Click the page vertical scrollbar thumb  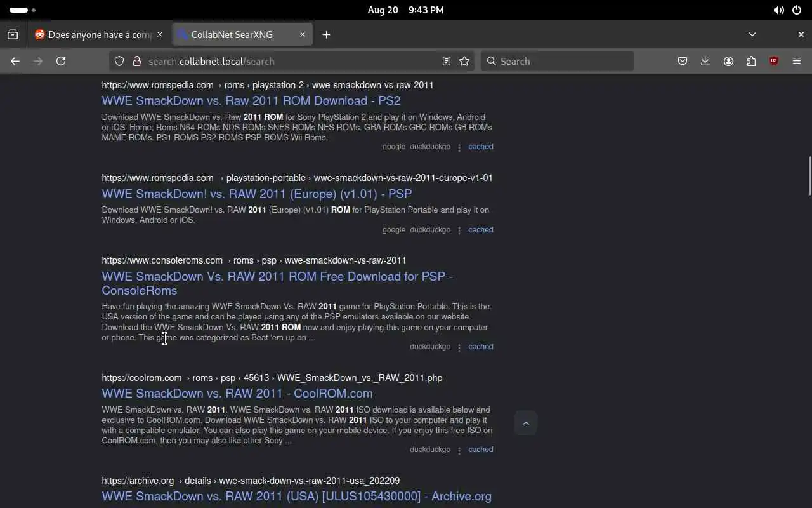pos(809,176)
